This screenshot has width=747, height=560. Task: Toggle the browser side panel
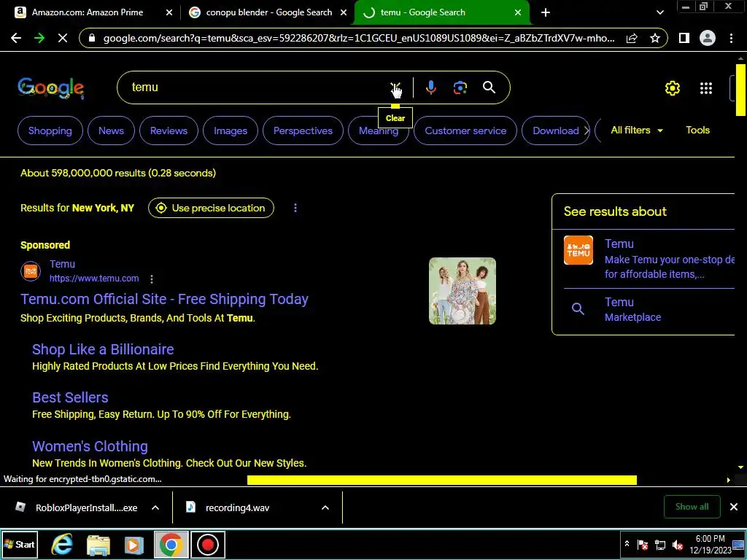click(684, 38)
